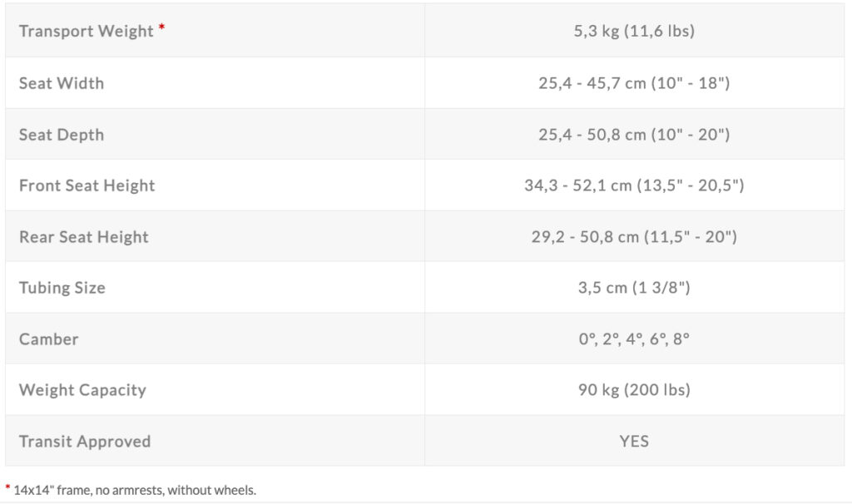Image resolution: width=852 pixels, height=504 pixels.
Task: Select the 34,3 - 52,1 cm value
Action: tap(634, 185)
